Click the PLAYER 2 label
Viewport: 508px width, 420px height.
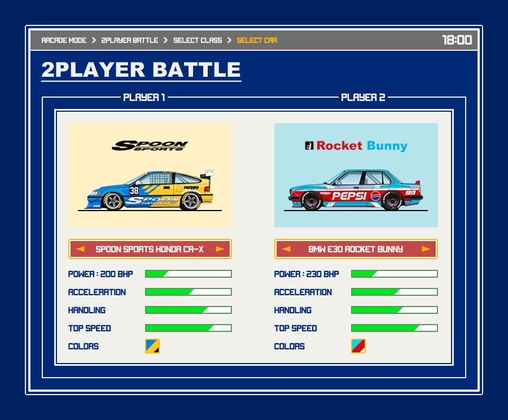pos(363,97)
